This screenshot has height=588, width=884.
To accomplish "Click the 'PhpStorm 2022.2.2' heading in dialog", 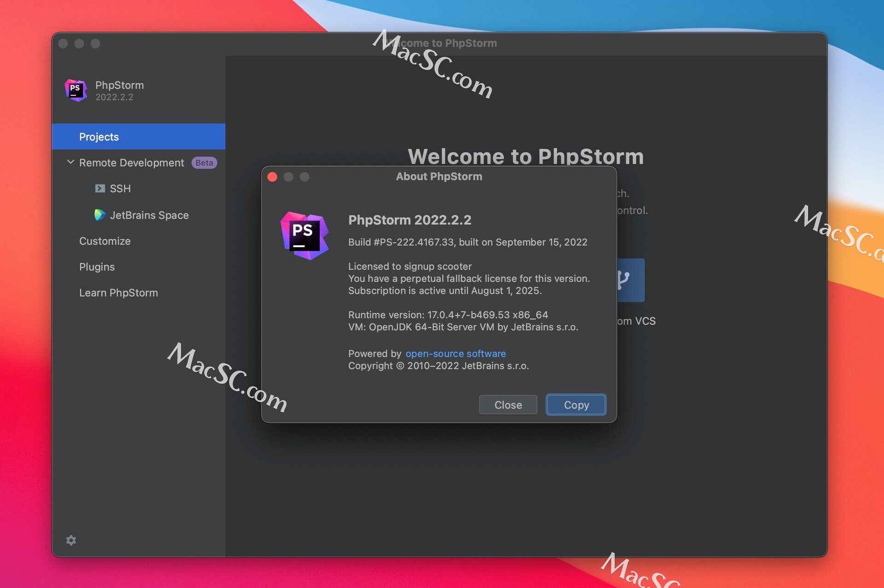I will 410,220.
